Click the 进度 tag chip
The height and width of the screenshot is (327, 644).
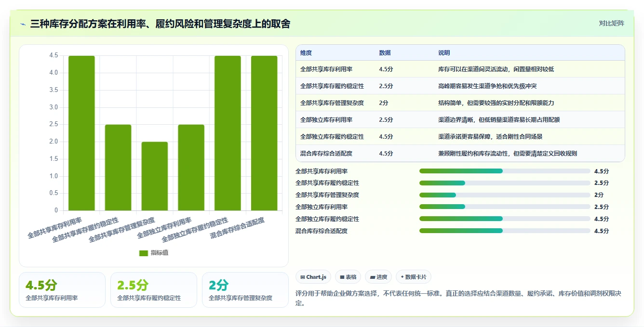point(378,277)
